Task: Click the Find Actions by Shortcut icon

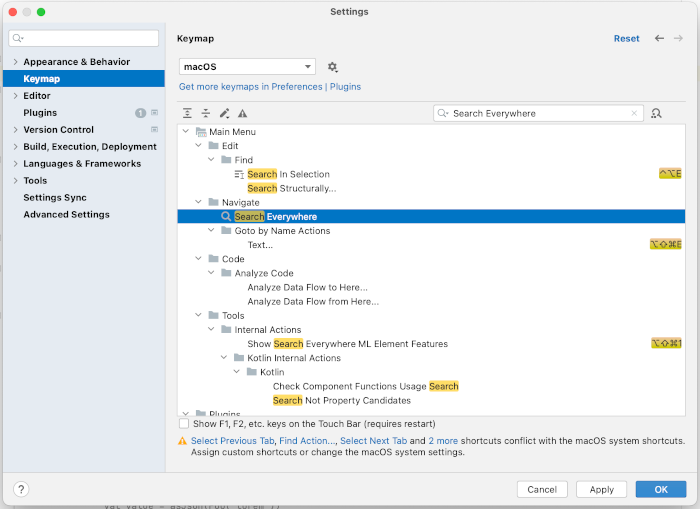Action: coord(656,113)
